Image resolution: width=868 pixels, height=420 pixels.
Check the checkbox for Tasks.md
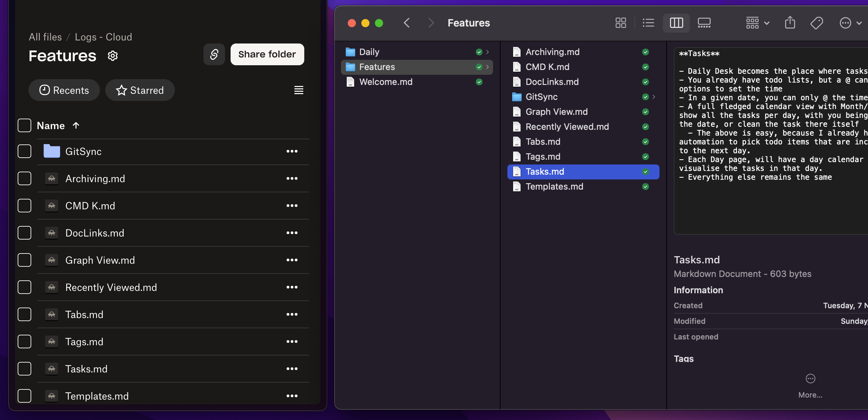[24, 369]
